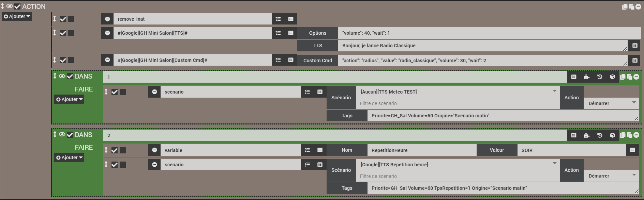Remove the remove_inat action with its minus button

tap(107, 19)
